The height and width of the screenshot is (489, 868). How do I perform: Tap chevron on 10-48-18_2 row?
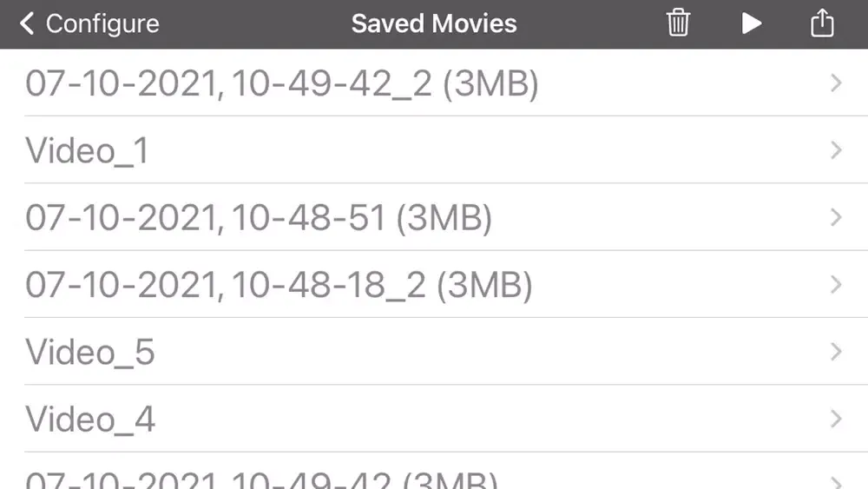point(836,285)
